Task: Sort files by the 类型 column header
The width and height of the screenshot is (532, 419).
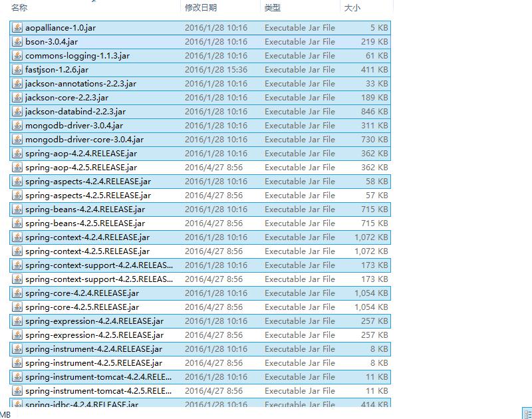Action: pos(273,7)
